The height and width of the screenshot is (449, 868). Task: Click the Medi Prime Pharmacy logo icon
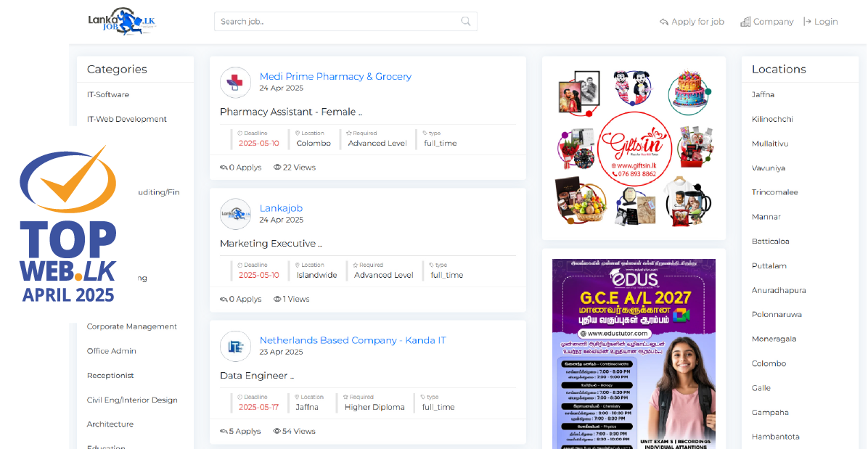click(236, 83)
